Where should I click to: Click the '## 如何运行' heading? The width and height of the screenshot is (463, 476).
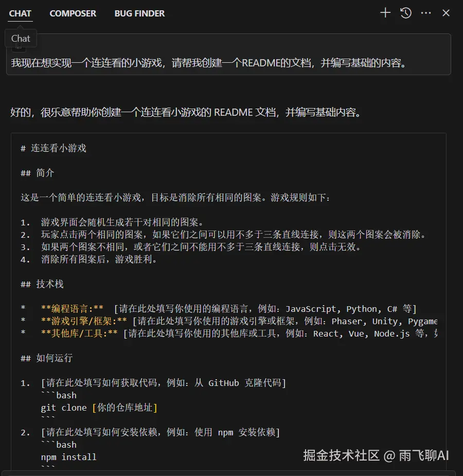coord(46,358)
